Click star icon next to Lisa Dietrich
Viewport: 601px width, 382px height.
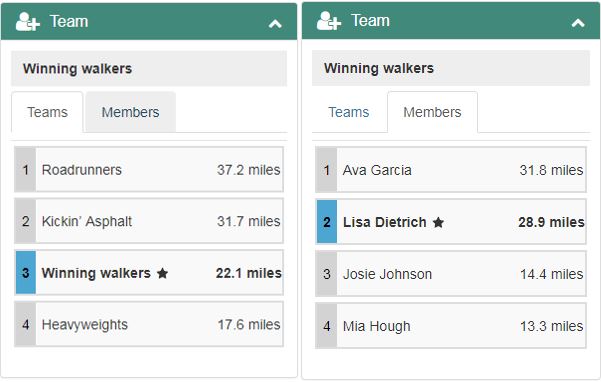438,222
